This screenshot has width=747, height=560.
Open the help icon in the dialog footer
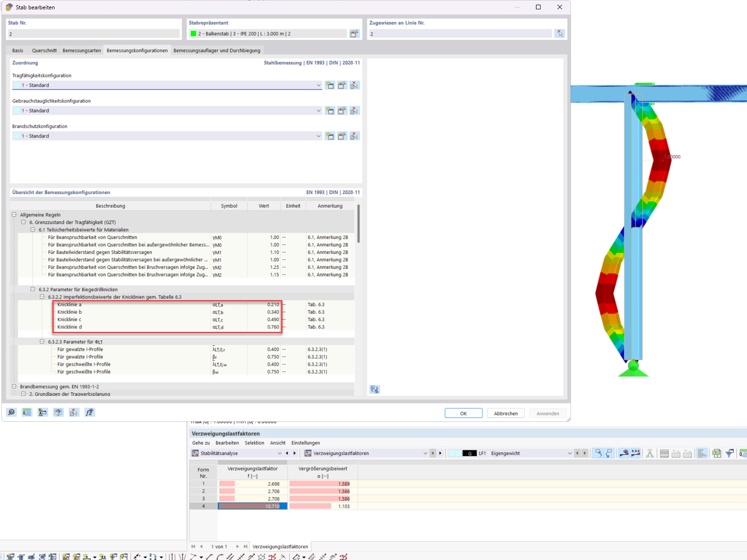tap(12, 413)
